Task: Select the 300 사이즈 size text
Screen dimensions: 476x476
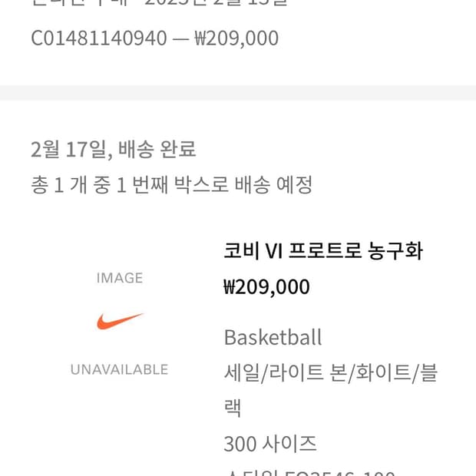Action: [269, 443]
